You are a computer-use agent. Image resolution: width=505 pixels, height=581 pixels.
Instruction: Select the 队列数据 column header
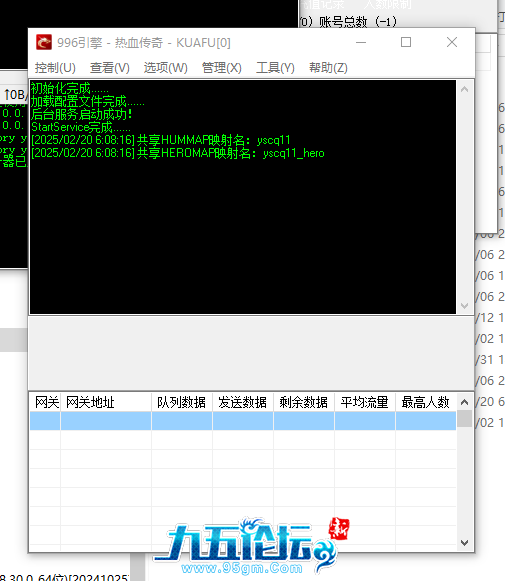tap(182, 402)
